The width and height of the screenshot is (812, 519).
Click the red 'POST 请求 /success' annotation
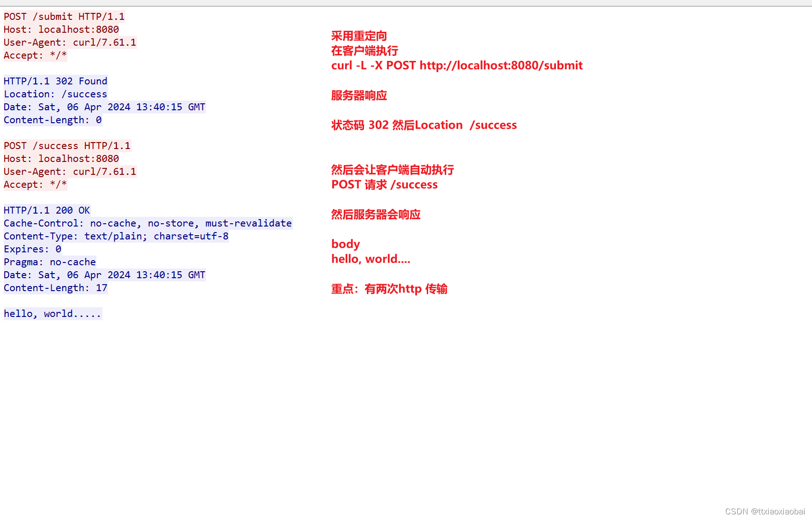pyautogui.click(x=384, y=185)
